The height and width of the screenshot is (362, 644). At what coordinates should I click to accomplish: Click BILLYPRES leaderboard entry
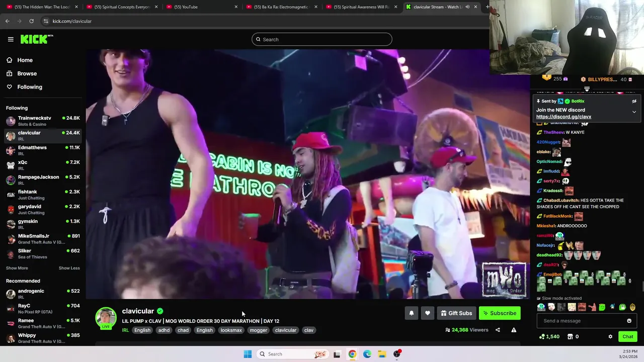[606, 79]
